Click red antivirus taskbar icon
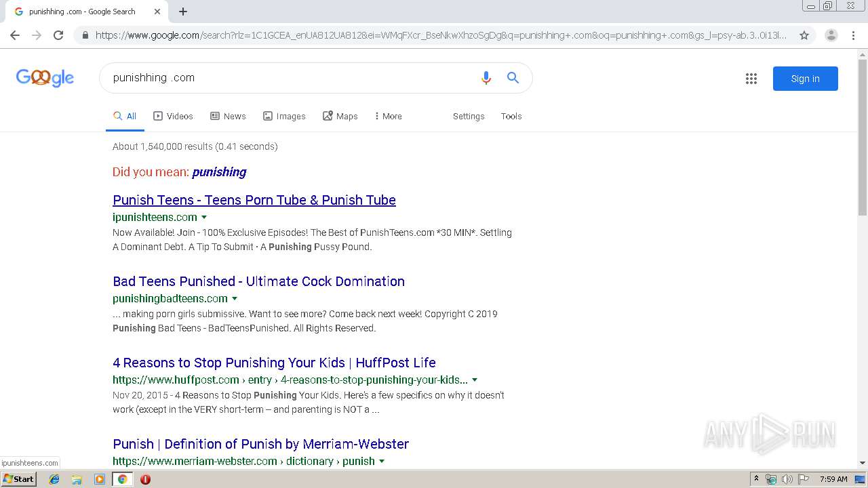Screen dimensions: 868x488 [x=145, y=479]
